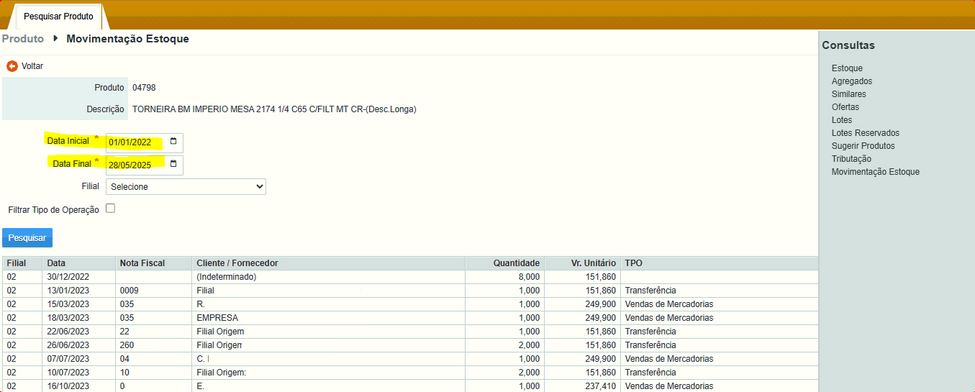Open the Tributação consulta link
The image size is (975, 392).
[x=851, y=159]
